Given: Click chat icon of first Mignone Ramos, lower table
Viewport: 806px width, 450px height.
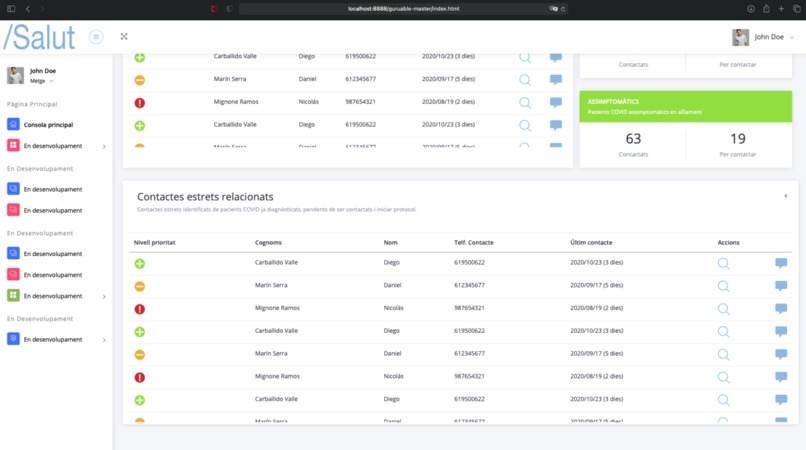Looking at the screenshot, I should 781,309.
